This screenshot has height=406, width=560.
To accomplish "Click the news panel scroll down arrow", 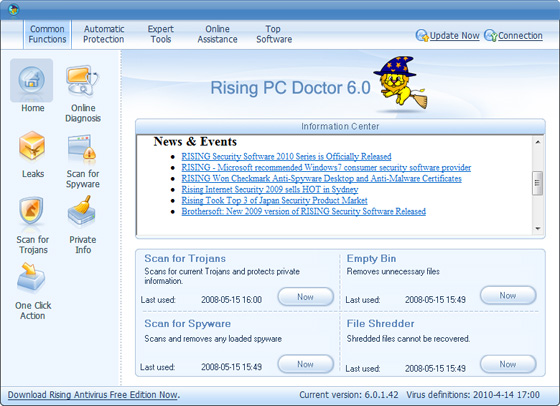I will pos(538,229).
